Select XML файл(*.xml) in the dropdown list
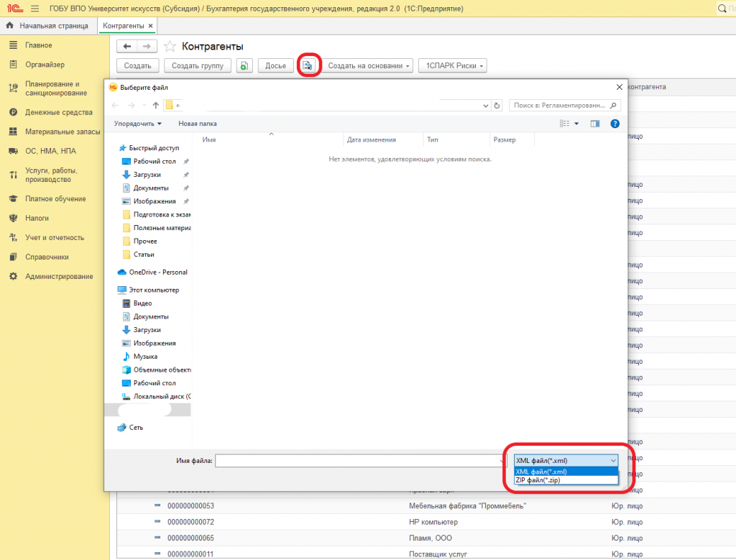This screenshot has width=736, height=560. coord(566,472)
